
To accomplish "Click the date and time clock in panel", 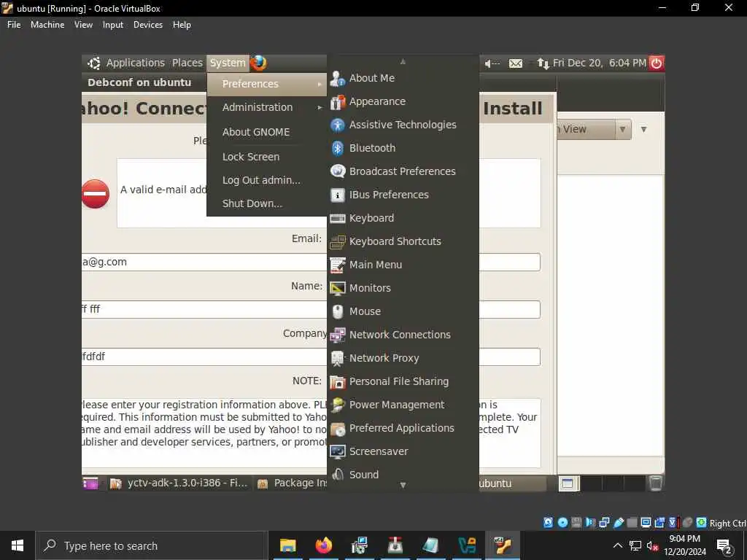I will click(599, 63).
